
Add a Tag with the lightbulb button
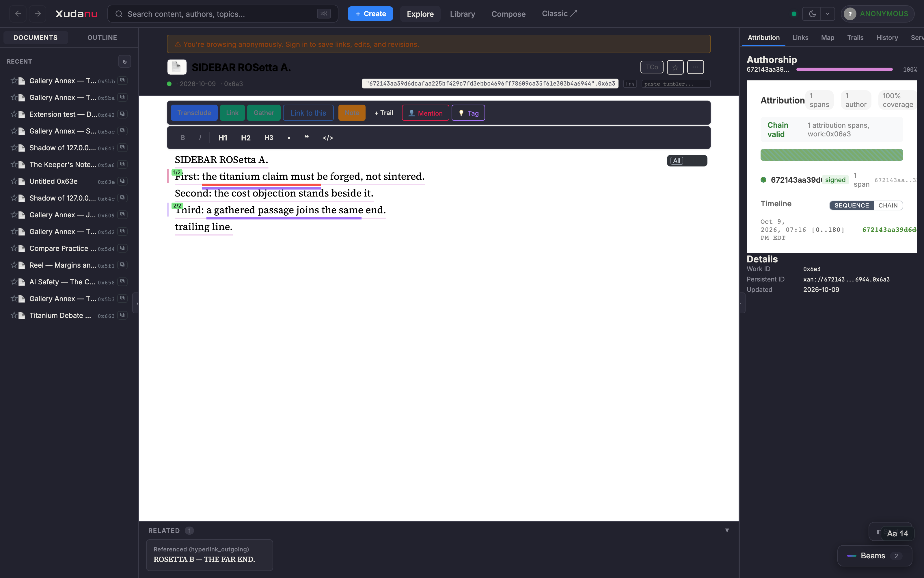468,113
